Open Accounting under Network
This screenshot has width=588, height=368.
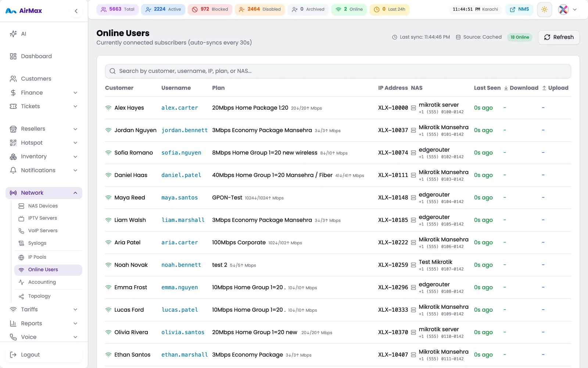click(48, 282)
